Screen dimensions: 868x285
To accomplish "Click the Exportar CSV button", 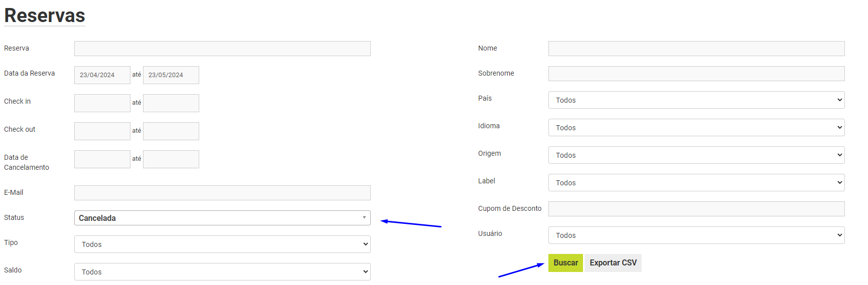I will [x=613, y=263].
